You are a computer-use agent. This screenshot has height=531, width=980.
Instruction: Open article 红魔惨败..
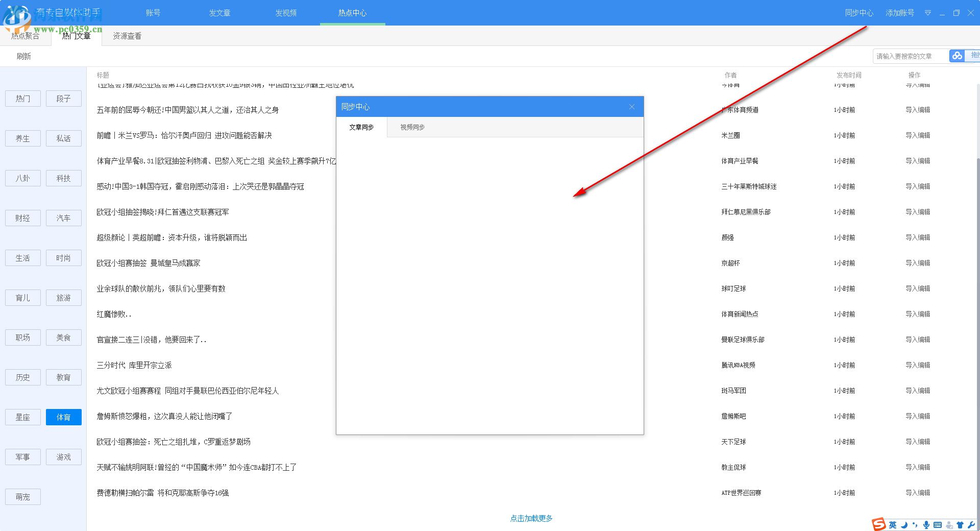114,314
